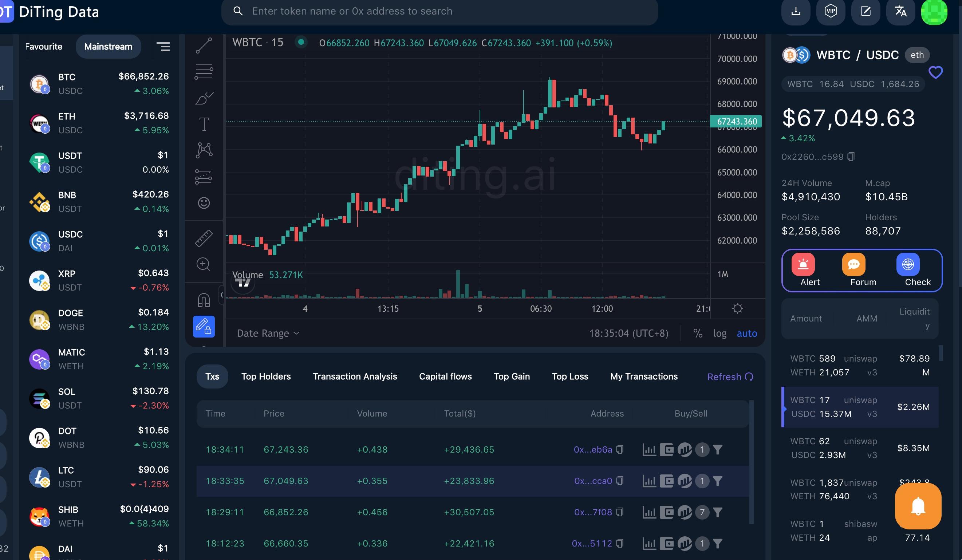962x560 pixels.
Task: Click the WBTC 15 interval label
Action: coord(258,42)
